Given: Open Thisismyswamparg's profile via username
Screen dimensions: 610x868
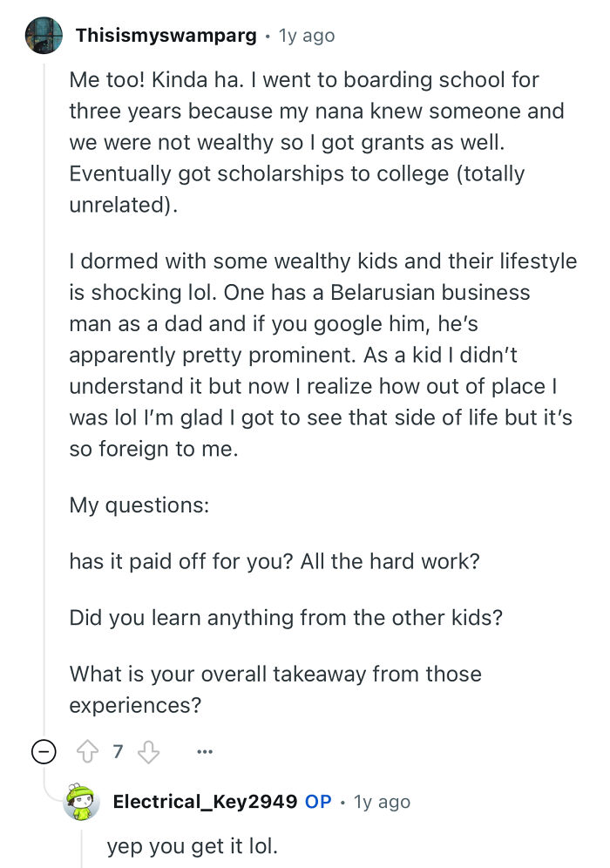Looking at the screenshot, I should coord(166,35).
